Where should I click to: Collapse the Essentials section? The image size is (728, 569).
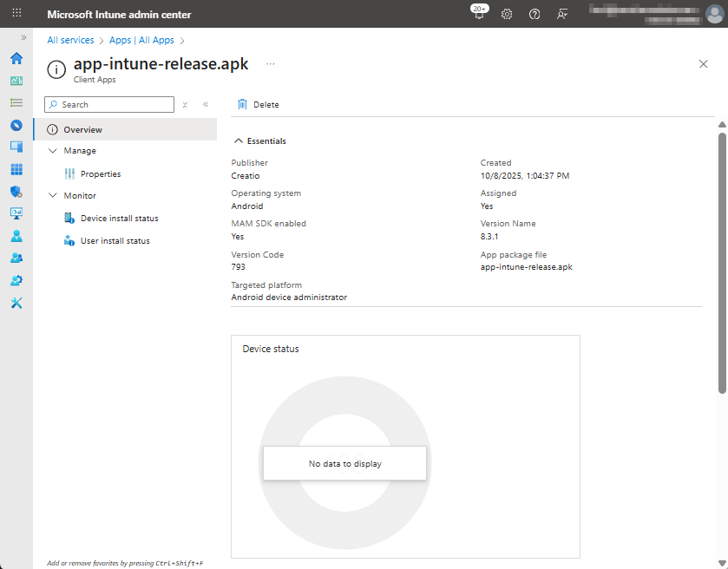239,141
